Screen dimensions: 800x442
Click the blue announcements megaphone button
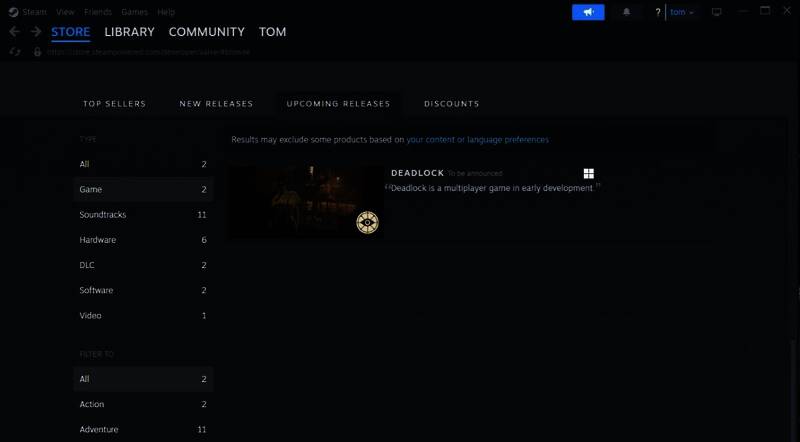[x=588, y=12]
